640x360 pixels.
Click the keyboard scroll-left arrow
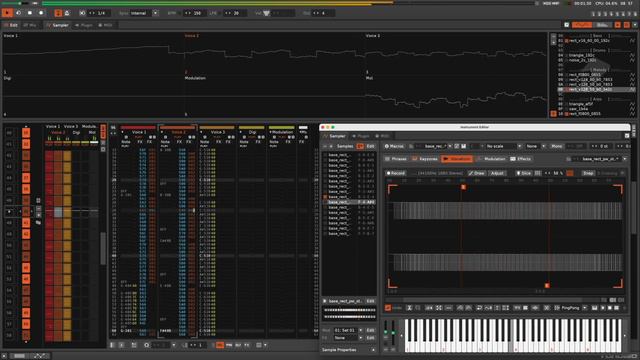(x=402, y=336)
